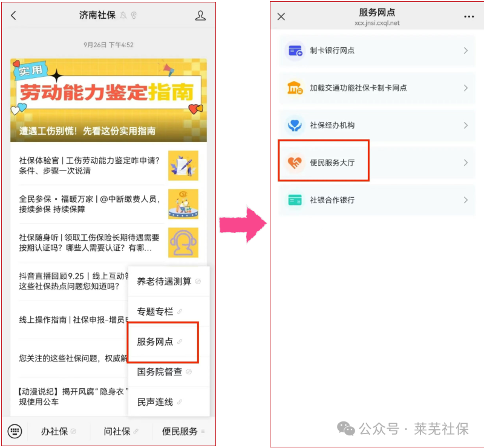
Task: Open the three-dot more options menu
Action: (x=469, y=16)
